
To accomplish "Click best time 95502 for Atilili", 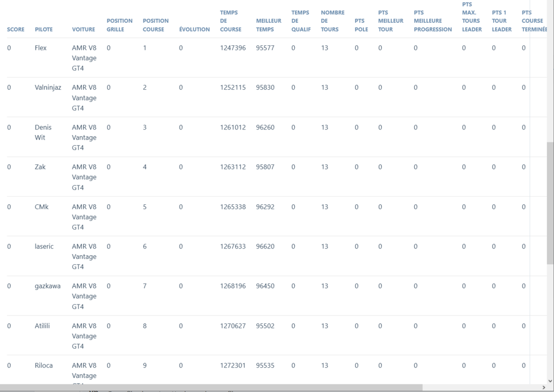I will pyautogui.click(x=265, y=326).
